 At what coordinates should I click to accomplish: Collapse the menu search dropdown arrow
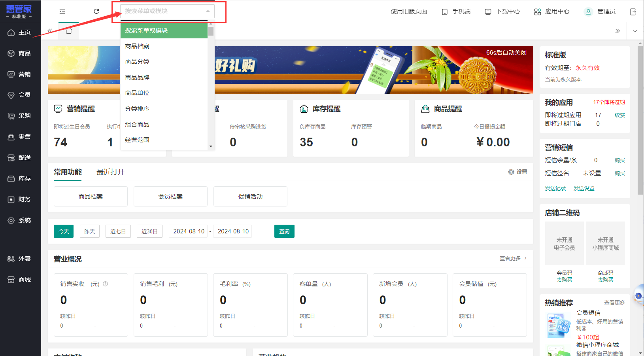click(x=208, y=11)
